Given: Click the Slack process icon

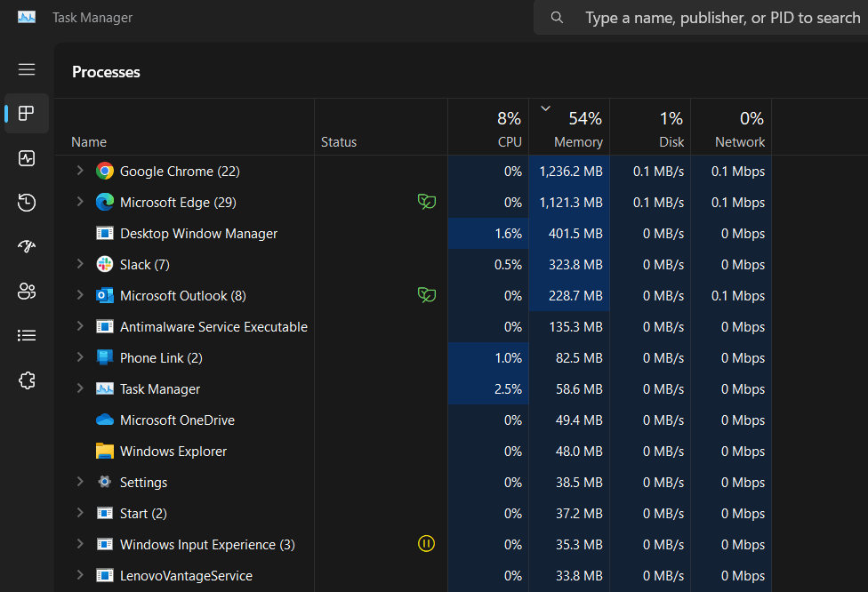Looking at the screenshot, I should click(105, 265).
